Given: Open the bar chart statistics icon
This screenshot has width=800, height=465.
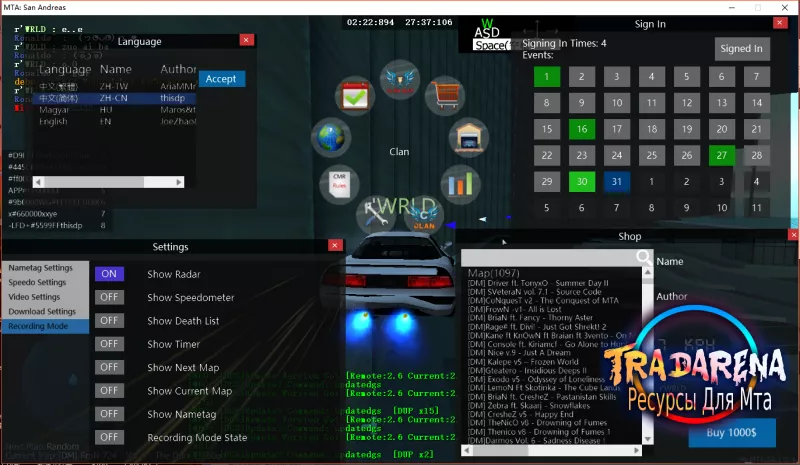Looking at the screenshot, I should pos(460,184).
